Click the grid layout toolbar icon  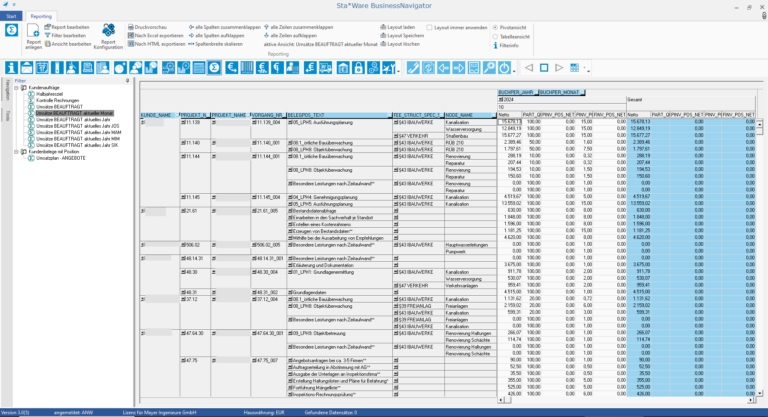pyautogui.click(x=575, y=68)
